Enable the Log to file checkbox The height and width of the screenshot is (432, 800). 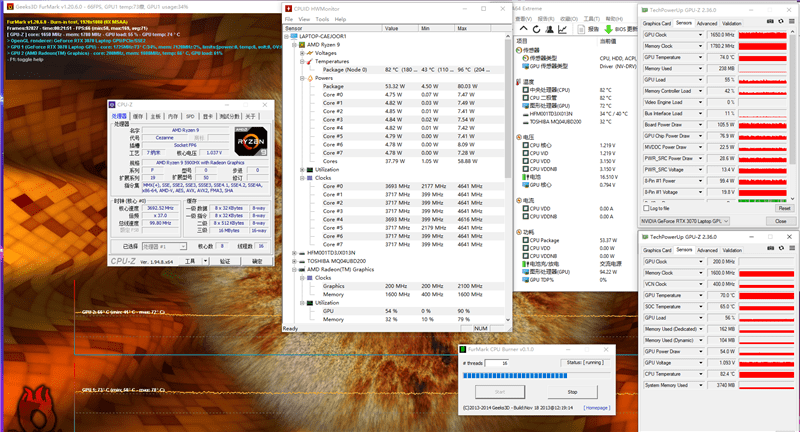pyautogui.click(x=646, y=208)
